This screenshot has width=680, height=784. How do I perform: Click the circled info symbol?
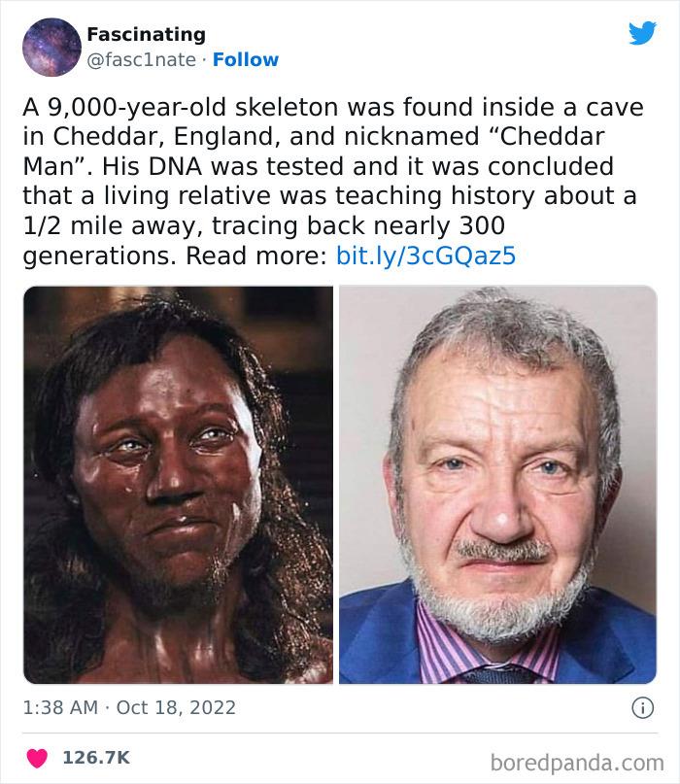click(645, 708)
